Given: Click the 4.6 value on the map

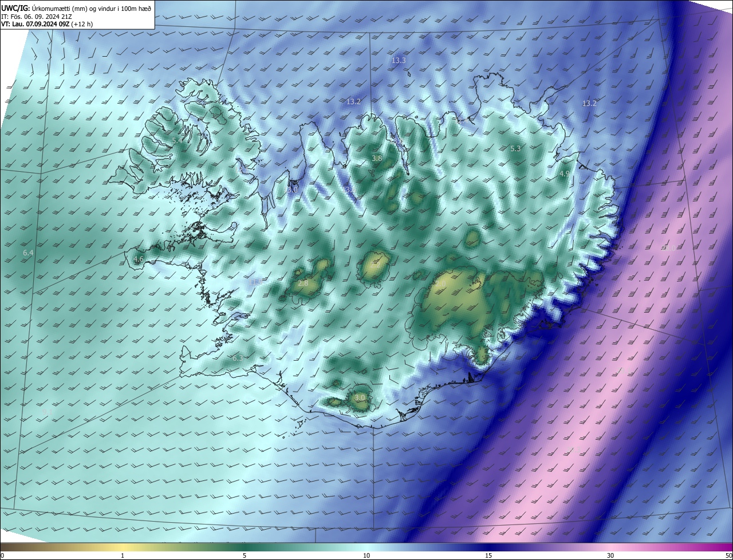Looking at the screenshot, I should [x=139, y=259].
